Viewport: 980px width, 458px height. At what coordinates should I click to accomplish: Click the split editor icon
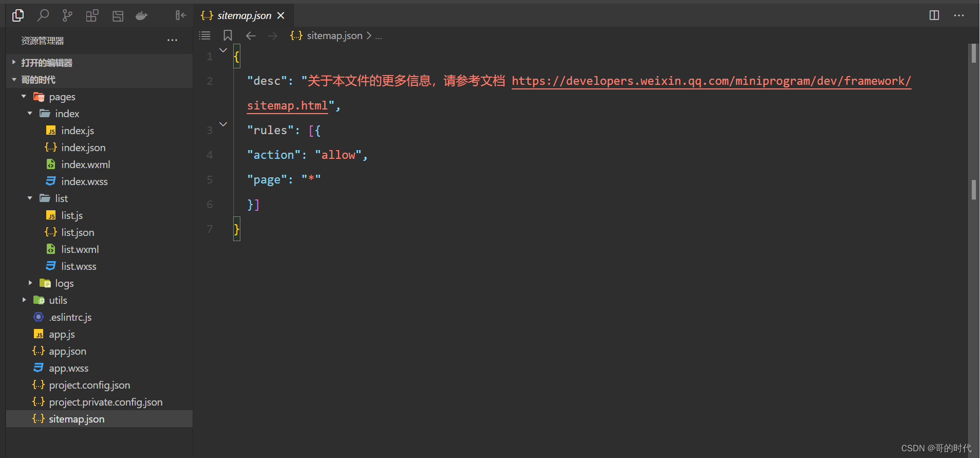(x=934, y=15)
